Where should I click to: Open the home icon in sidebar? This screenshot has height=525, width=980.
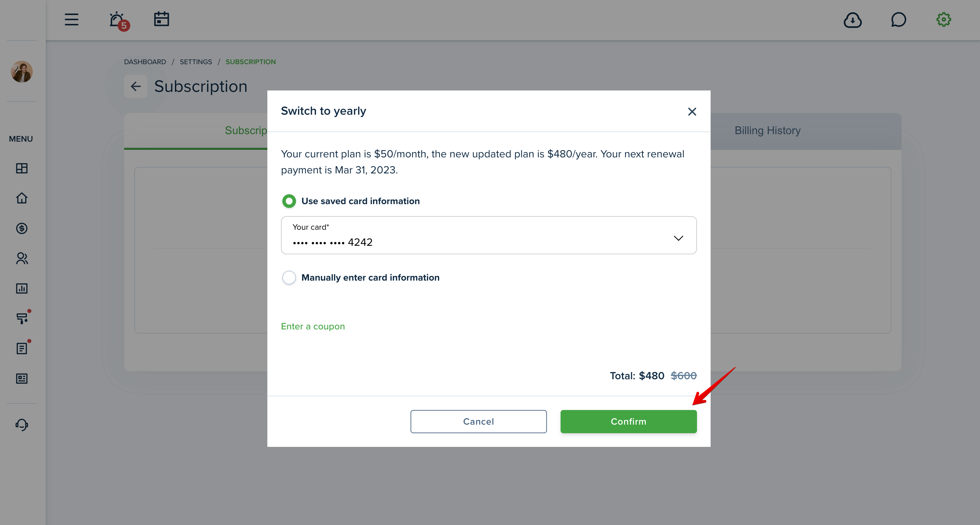(22, 198)
